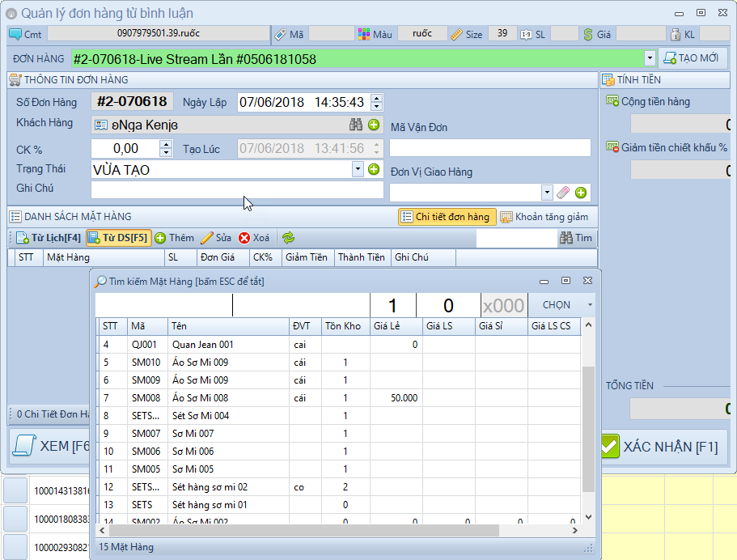Image resolution: width=737 pixels, height=560 pixels.
Task: Click Tìm search button in item toolbar
Action: [x=576, y=238]
